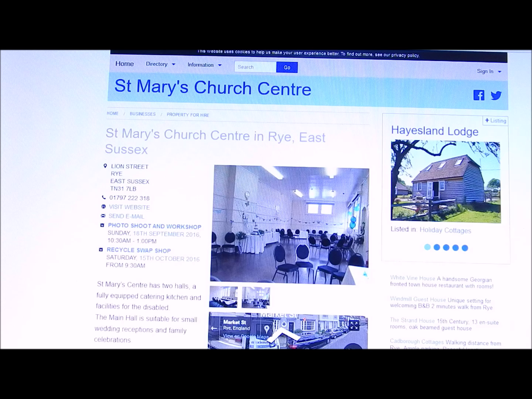Screen dimensions: 532x399
Task: Go to the Home nav item
Action: pos(125,64)
